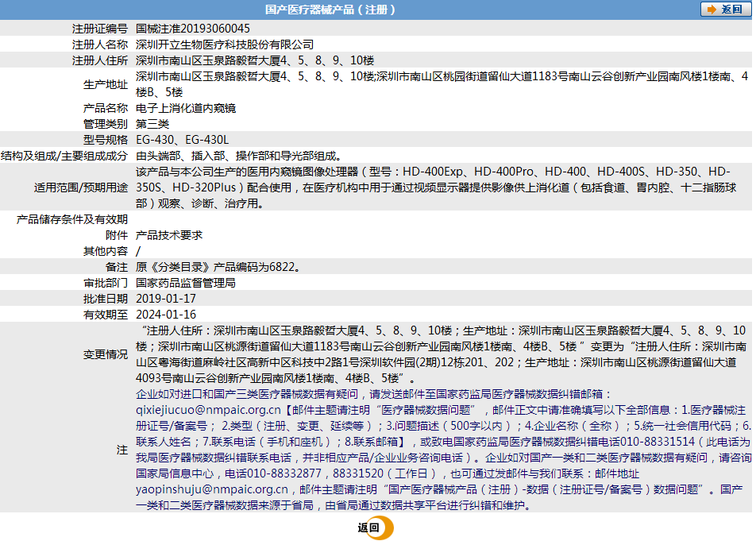This screenshot has width=756, height=541.
Task: Click the orange crescent icon at bottom
Action: 386,527
